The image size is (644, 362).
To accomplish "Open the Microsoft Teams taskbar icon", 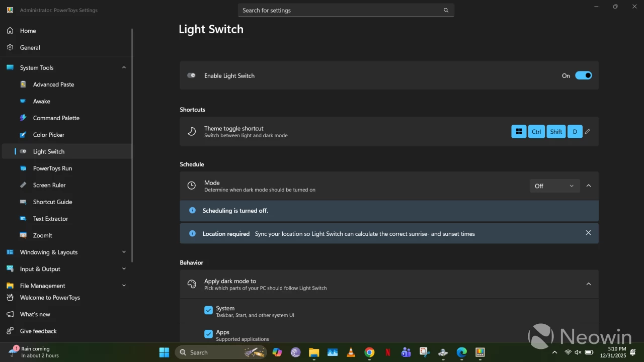I will [407, 352].
